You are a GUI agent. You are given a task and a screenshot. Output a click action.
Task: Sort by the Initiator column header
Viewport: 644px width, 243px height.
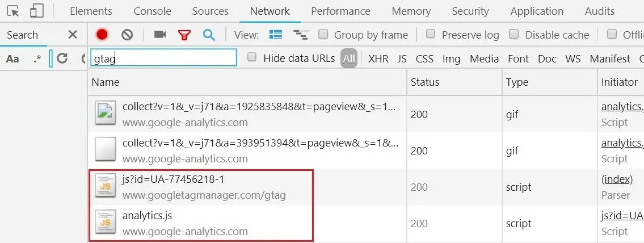click(621, 82)
